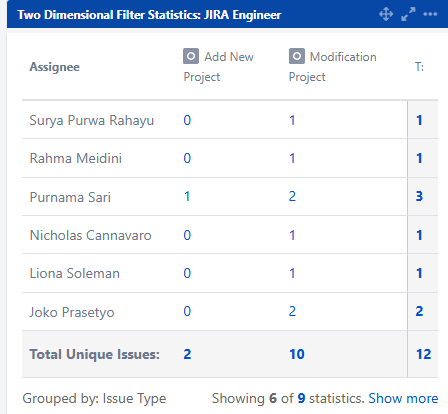Maximize the Two Dimensional Filter Statistics gadget
Viewport: 448px width, 414px height.
click(x=408, y=14)
